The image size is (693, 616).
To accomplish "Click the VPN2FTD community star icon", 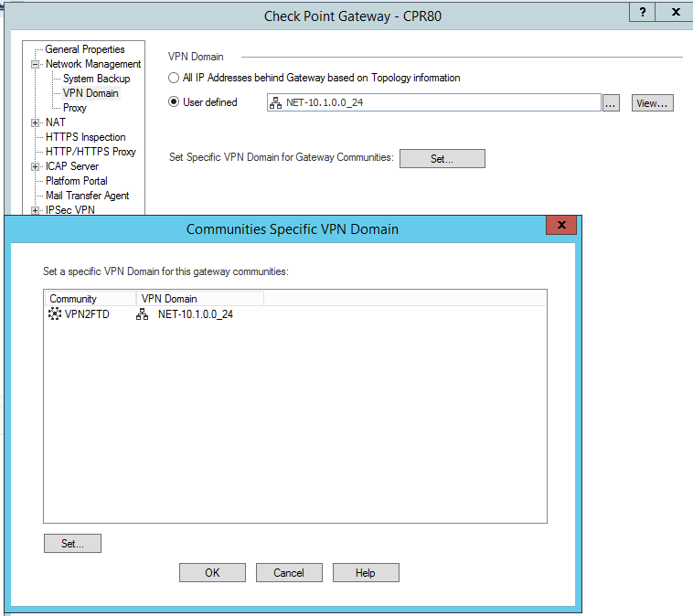I will [54, 313].
